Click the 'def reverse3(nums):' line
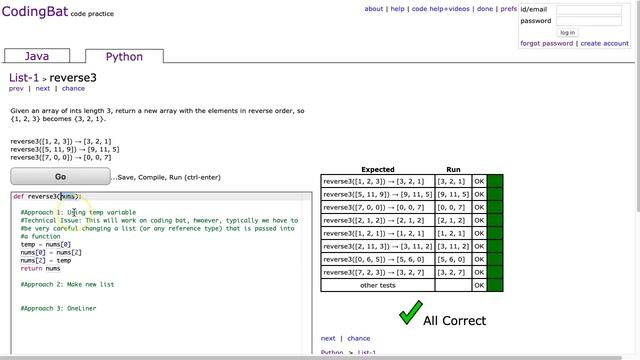This screenshot has height=360, width=640. pyautogui.click(x=47, y=196)
